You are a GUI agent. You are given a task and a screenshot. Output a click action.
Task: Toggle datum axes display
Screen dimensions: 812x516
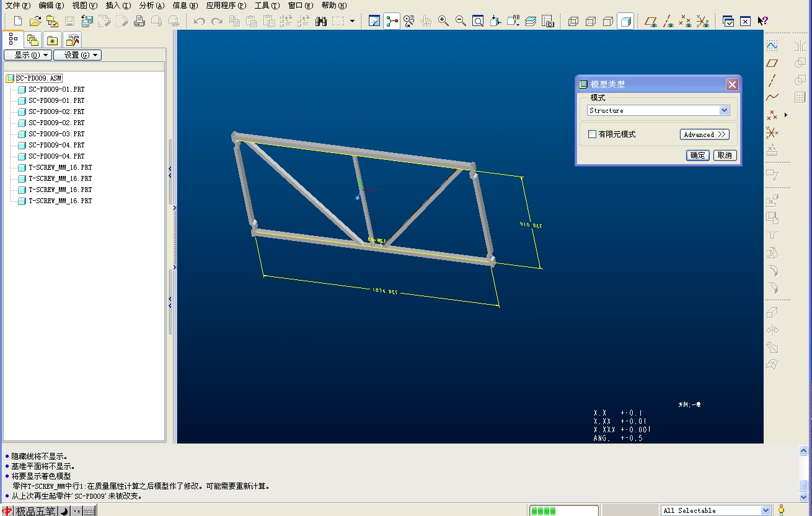click(x=668, y=21)
